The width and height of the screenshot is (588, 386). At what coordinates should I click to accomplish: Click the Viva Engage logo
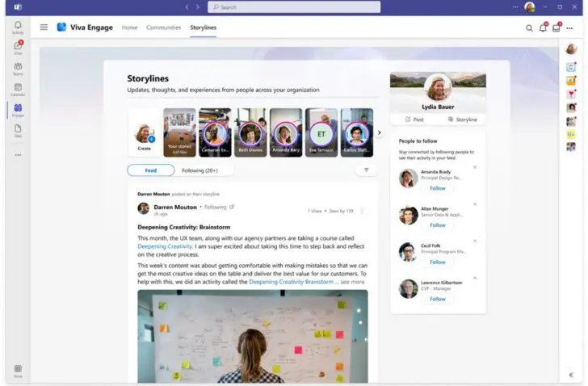pos(61,27)
